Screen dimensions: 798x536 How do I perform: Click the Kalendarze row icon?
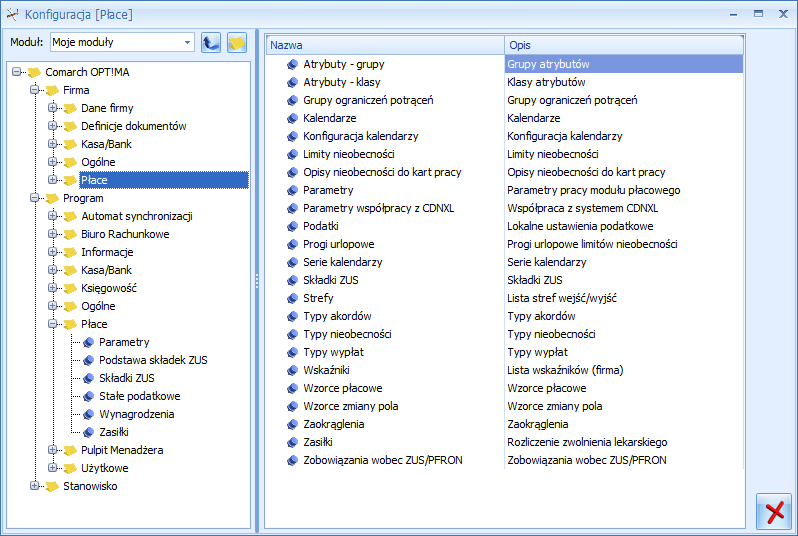[292, 118]
